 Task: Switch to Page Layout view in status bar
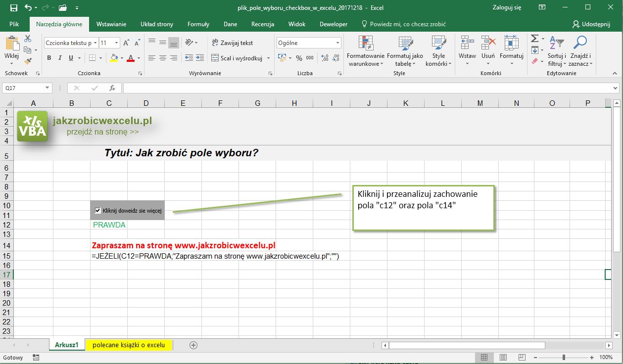coord(503,358)
